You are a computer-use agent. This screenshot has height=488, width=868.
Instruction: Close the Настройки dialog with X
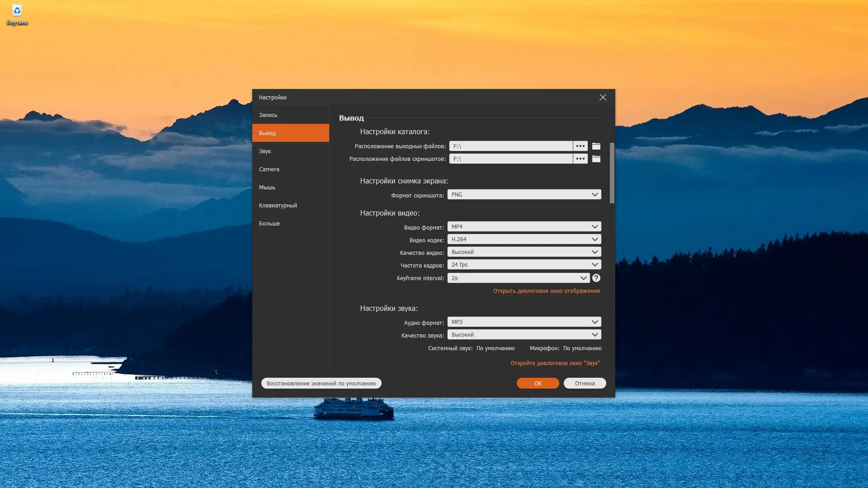[x=603, y=97]
